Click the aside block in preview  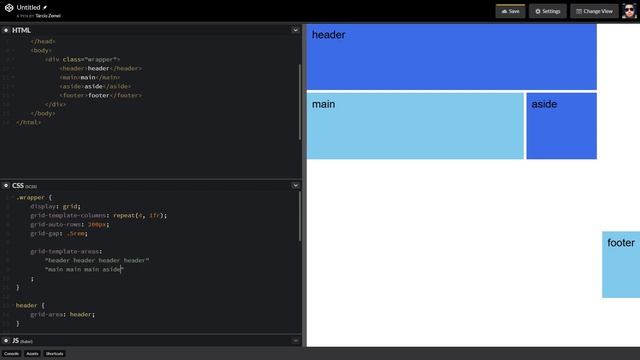pyautogui.click(x=562, y=126)
